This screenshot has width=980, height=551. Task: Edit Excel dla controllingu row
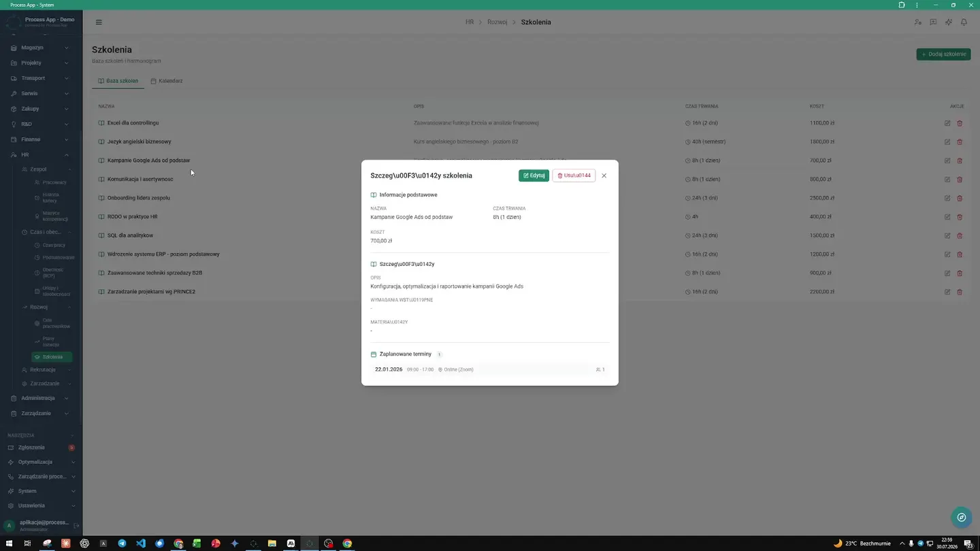coord(947,123)
